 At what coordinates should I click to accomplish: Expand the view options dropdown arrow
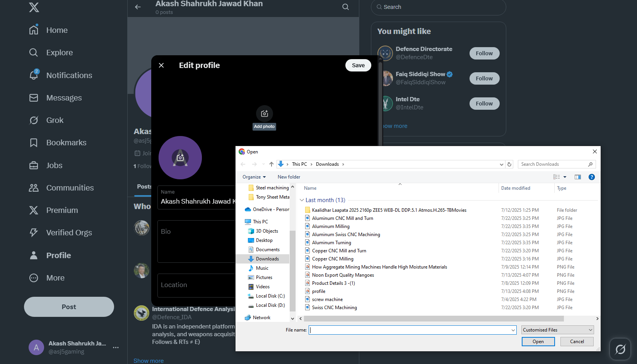pyautogui.click(x=565, y=177)
